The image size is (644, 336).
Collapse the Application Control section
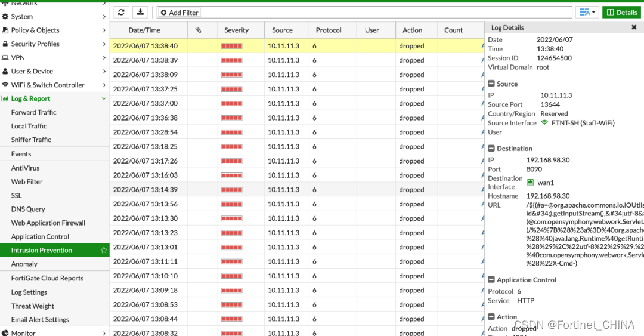coord(491,280)
